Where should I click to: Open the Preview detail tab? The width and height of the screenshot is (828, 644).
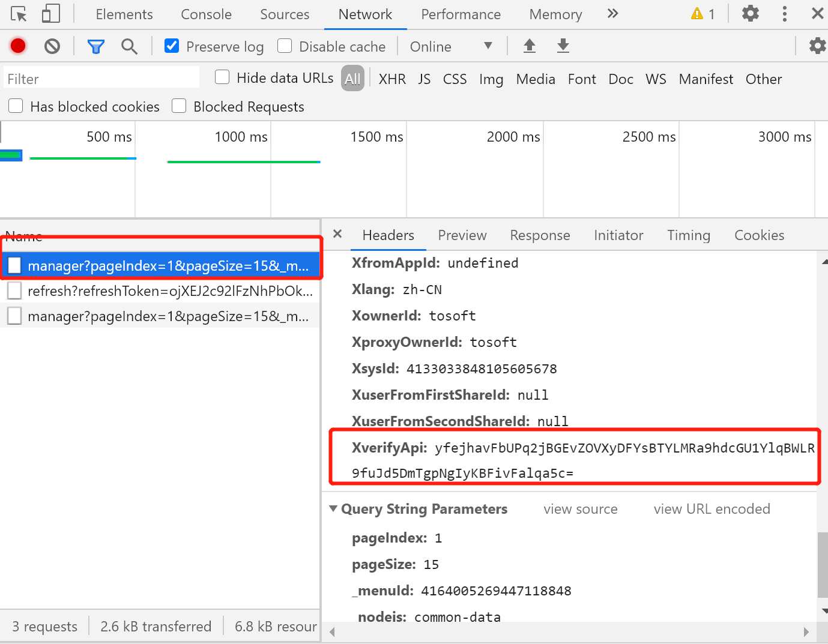coord(462,235)
